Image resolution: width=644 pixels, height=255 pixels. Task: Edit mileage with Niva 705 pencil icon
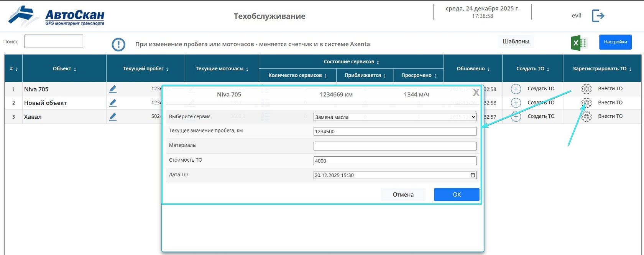pos(113,89)
